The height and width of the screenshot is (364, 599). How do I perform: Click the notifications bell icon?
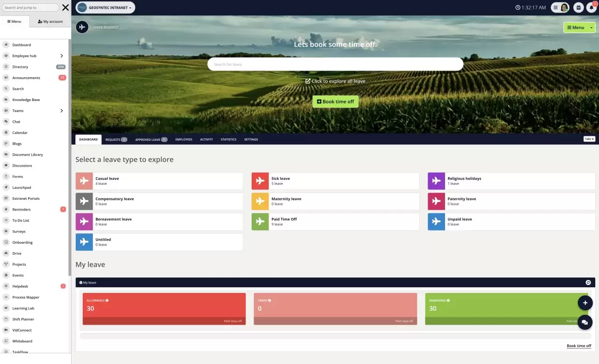click(x=592, y=7)
